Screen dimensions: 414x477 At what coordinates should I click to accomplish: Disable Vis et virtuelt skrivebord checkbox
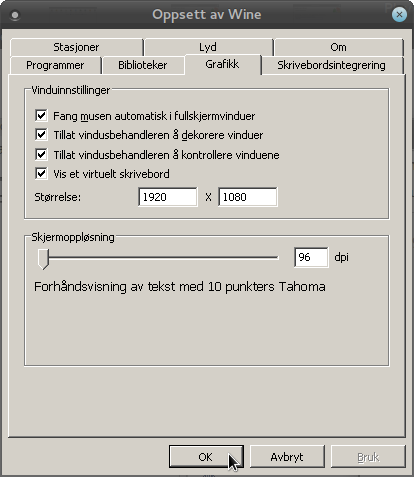click(41, 174)
